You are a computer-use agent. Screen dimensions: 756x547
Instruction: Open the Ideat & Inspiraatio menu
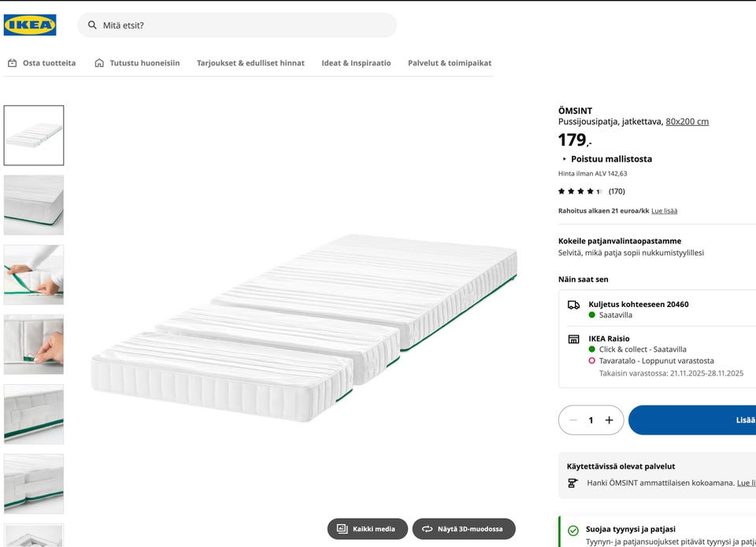click(x=356, y=63)
